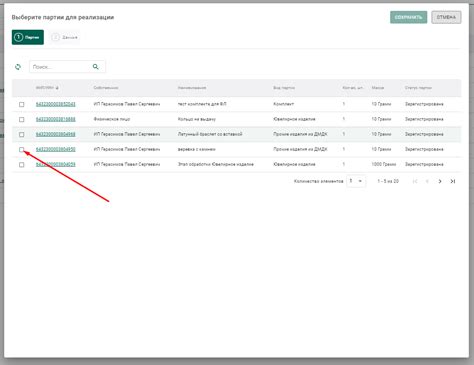Click the '1 - 5 из 20' range text
Screen dimensions: 474x365
pos(388,181)
